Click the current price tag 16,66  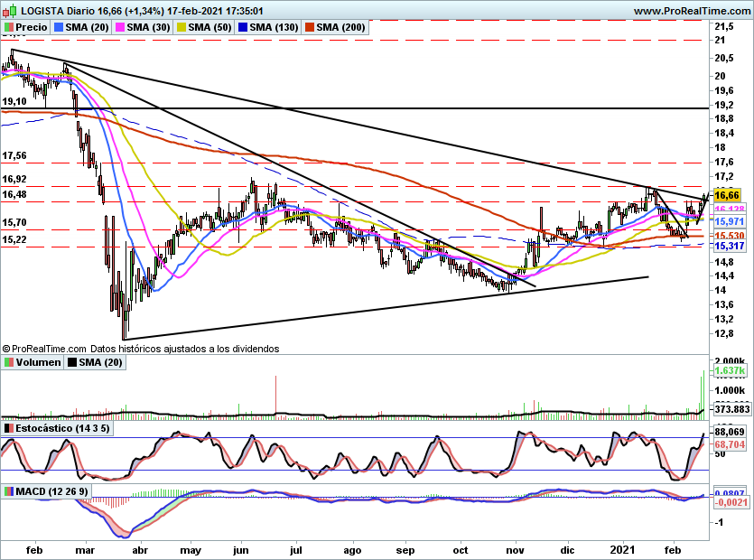pyautogui.click(x=726, y=195)
